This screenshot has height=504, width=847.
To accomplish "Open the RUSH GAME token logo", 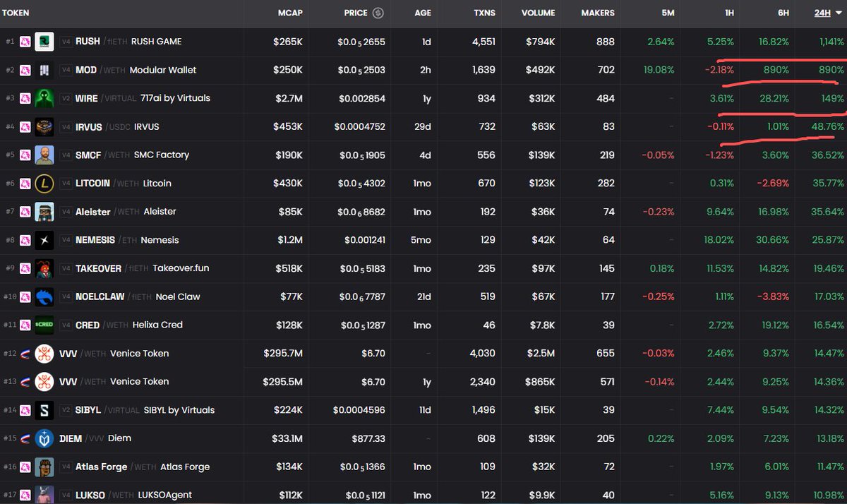I will (x=44, y=42).
